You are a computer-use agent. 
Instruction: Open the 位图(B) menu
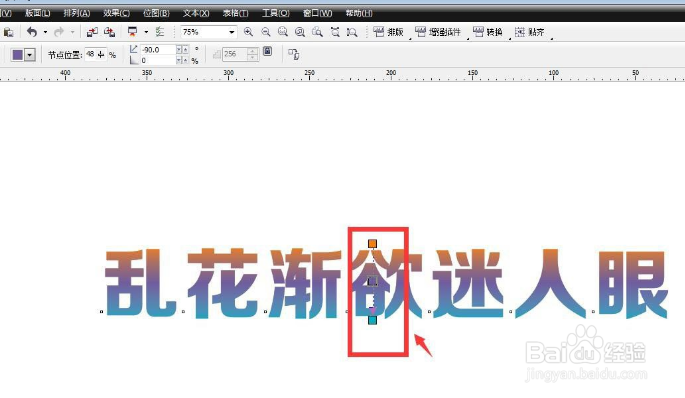(x=156, y=13)
